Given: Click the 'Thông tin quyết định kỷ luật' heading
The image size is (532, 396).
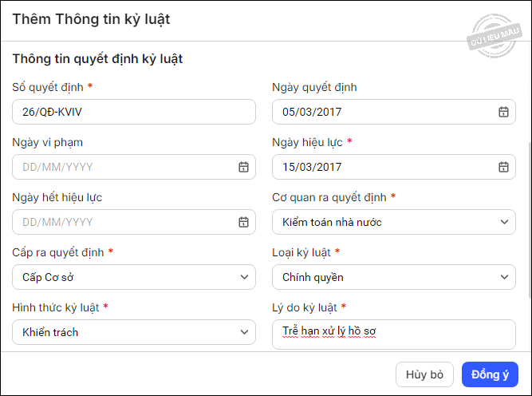Looking at the screenshot, I should [x=98, y=59].
